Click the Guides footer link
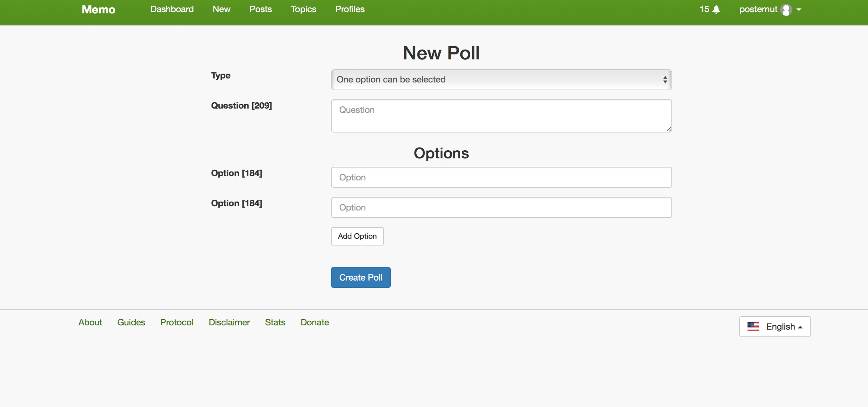The width and height of the screenshot is (868, 407). pos(131,322)
